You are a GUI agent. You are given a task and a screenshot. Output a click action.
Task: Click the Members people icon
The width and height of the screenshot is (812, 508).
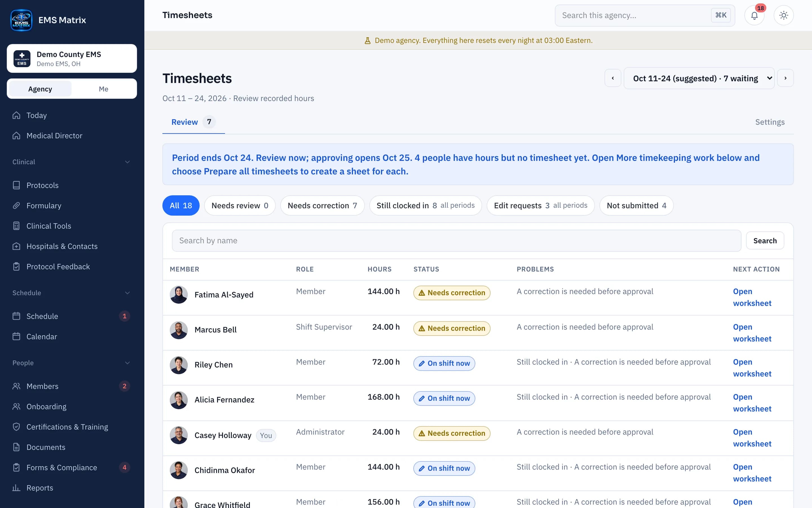[x=16, y=386]
